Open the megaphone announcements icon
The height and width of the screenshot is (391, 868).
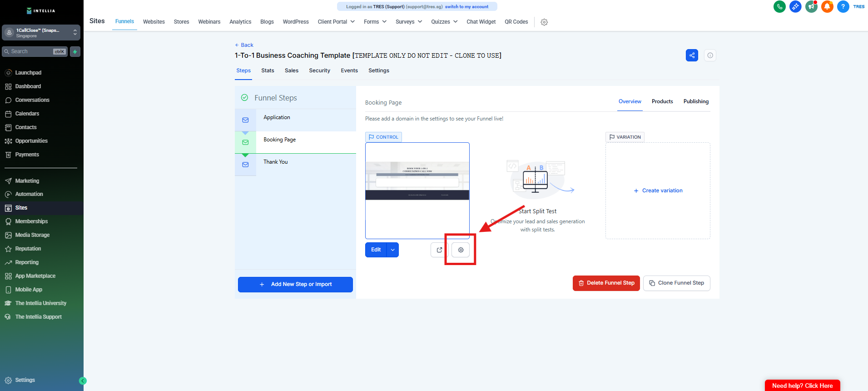(x=811, y=7)
